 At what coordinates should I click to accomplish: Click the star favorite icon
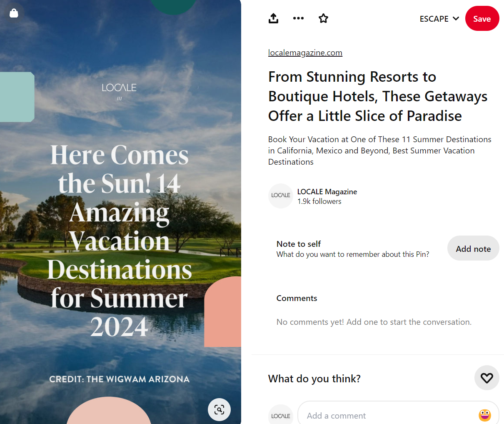(323, 18)
